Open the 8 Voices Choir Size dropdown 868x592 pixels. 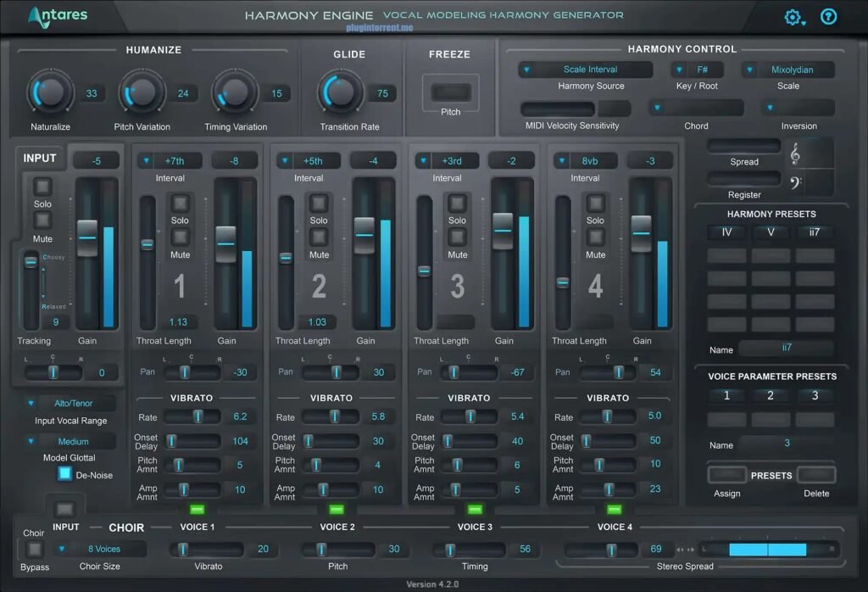[100, 549]
